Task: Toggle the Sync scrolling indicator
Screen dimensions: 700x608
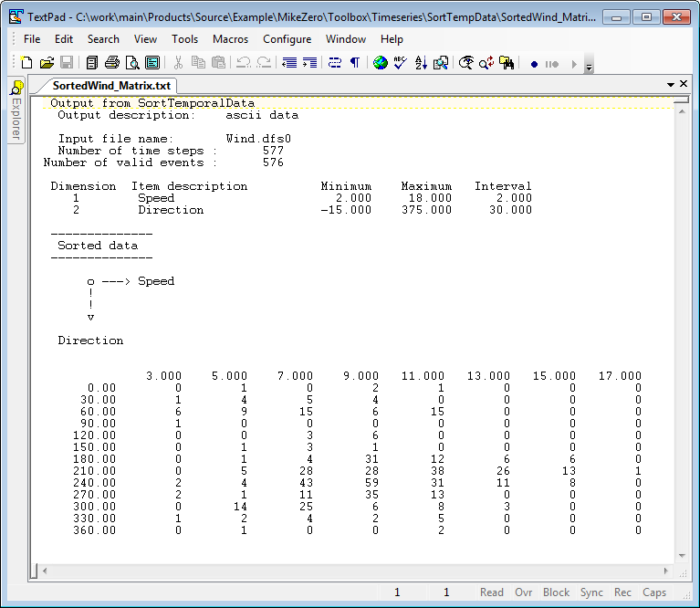Action: point(591,592)
